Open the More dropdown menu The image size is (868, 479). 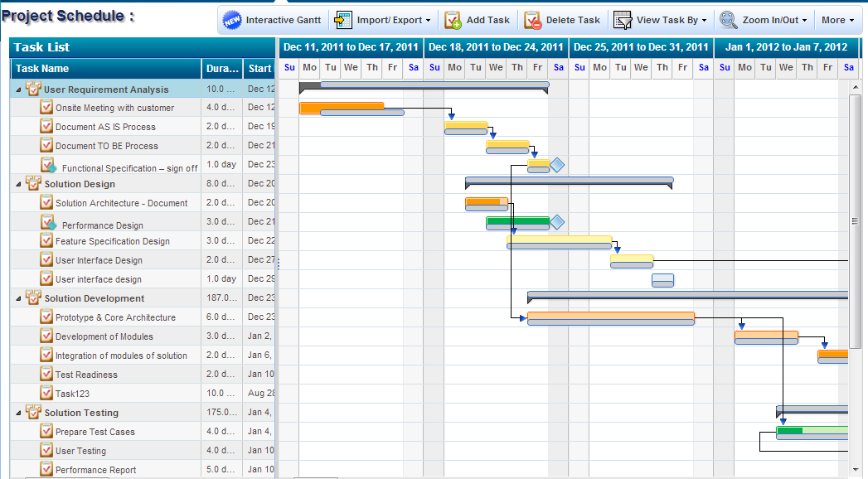837,20
